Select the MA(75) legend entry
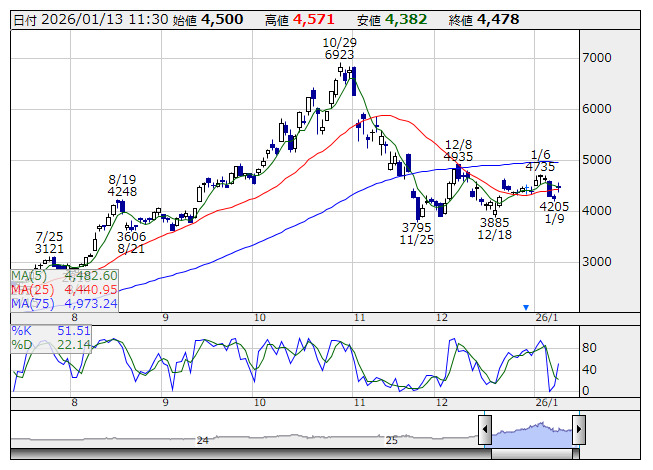 pos(64,304)
